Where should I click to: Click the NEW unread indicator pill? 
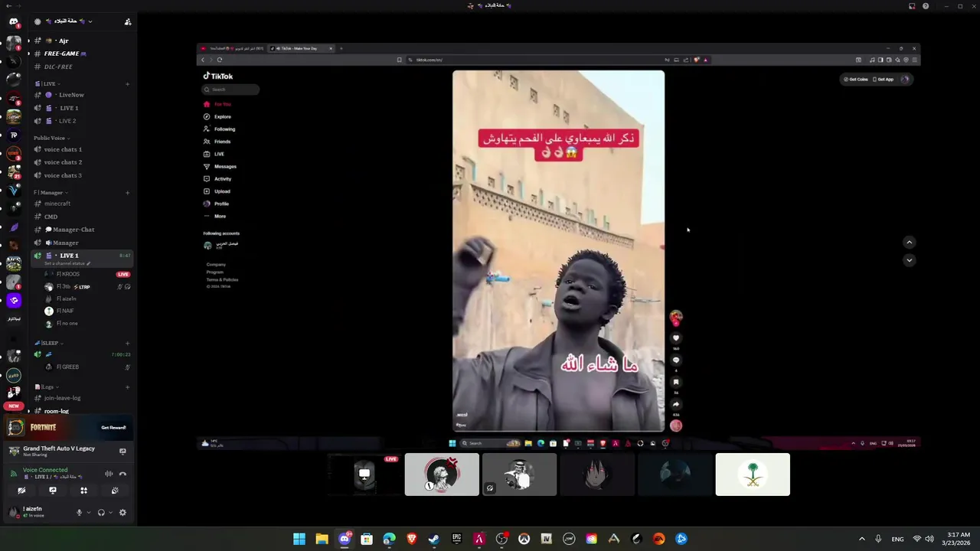point(14,406)
